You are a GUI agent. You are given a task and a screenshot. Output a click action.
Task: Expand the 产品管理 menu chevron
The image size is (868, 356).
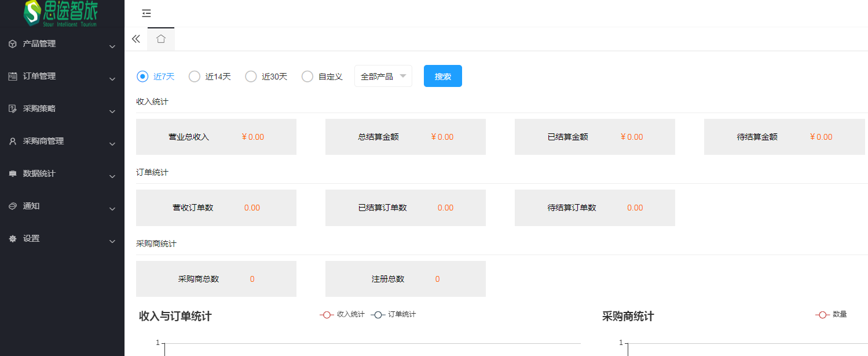[112, 46]
